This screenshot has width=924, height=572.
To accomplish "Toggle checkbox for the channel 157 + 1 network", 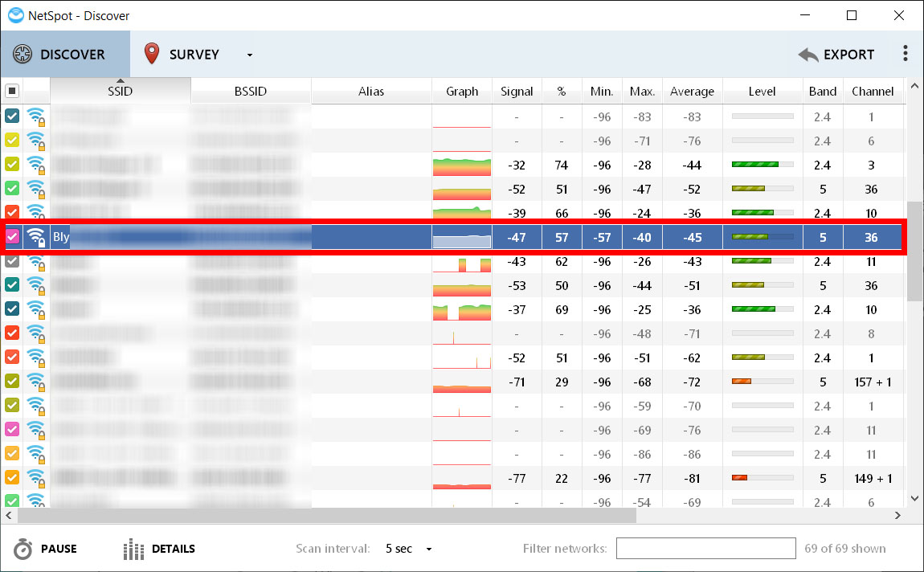I will click(12, 382).
